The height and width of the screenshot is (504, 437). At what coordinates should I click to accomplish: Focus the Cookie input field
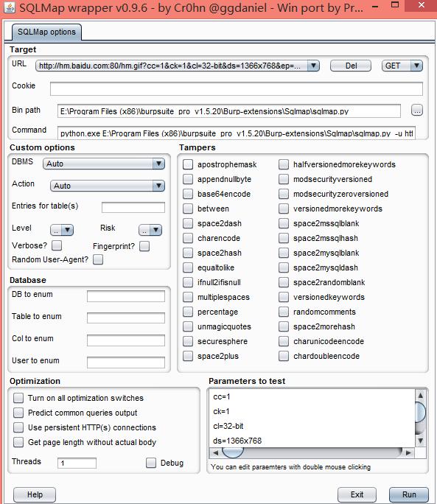[237, 88]
